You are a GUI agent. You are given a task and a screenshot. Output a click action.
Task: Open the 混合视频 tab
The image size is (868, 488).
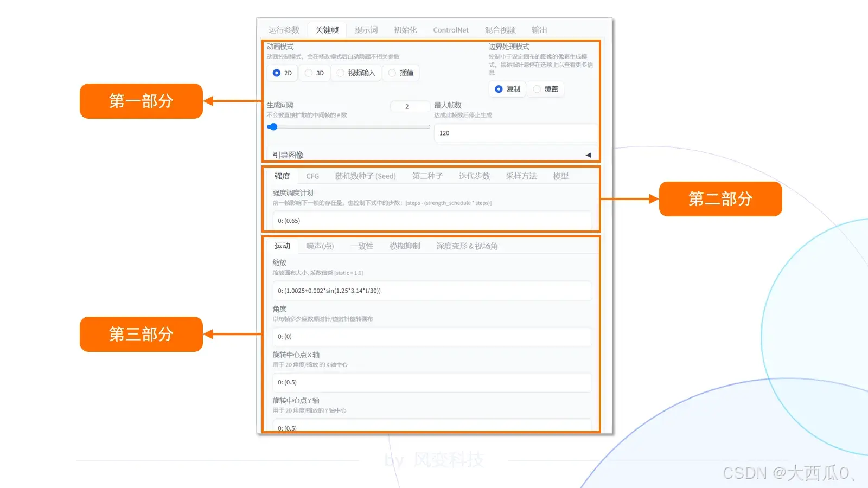pos(500,30)
